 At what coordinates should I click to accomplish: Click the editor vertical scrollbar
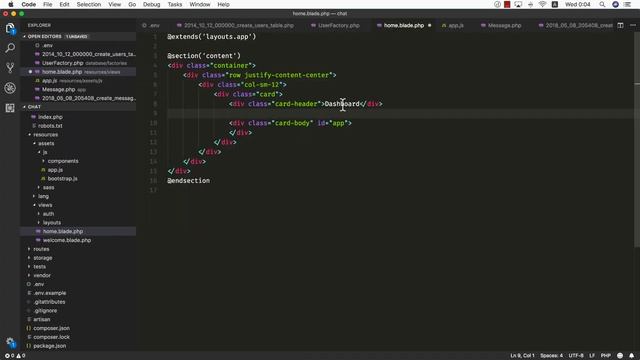(x=637, y=139)
